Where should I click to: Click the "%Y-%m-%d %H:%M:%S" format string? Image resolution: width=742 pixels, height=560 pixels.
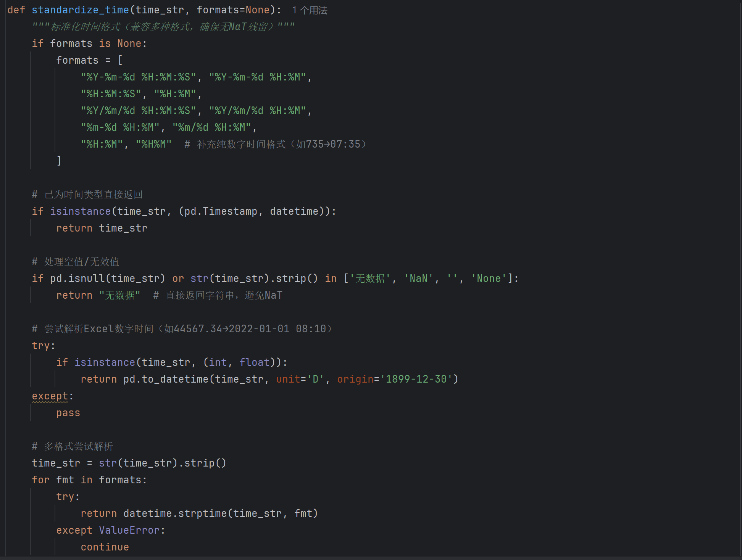coord(139,77)
